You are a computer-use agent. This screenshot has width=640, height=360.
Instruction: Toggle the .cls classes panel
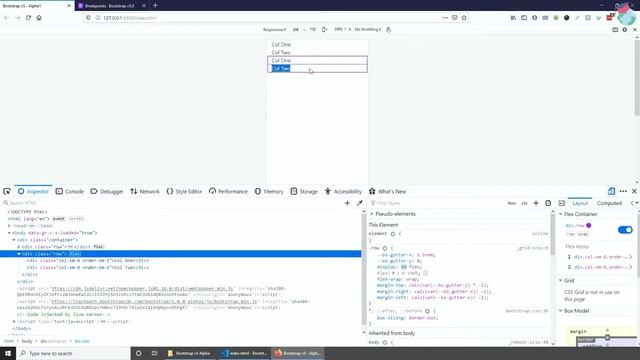(x=524, y=203)
